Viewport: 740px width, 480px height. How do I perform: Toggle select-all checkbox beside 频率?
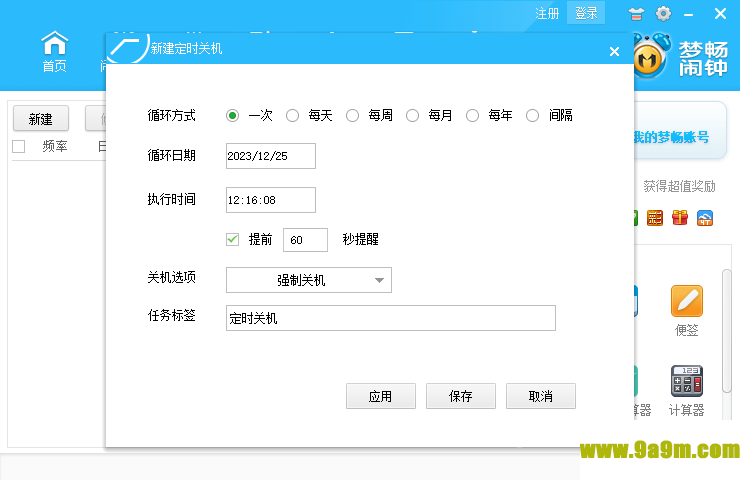18,146
